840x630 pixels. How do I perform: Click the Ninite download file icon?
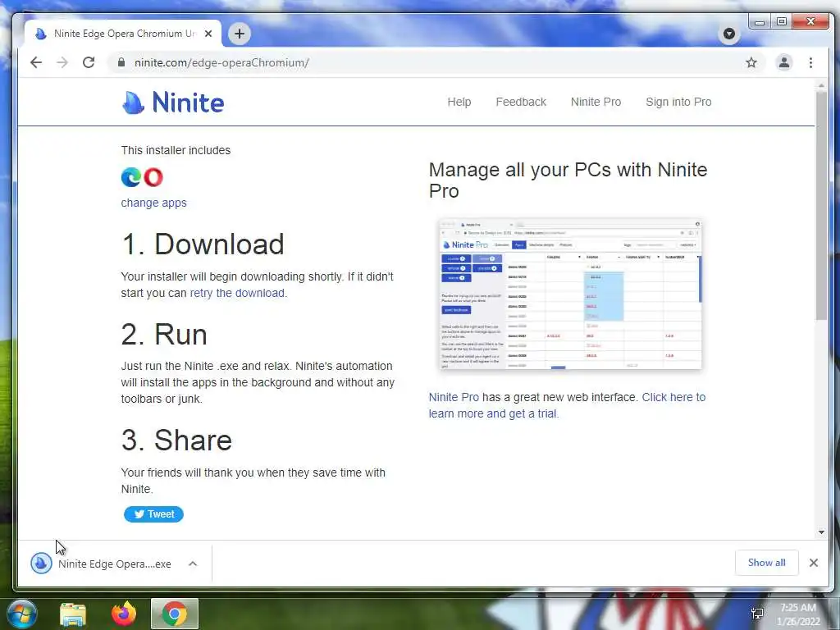41,564
